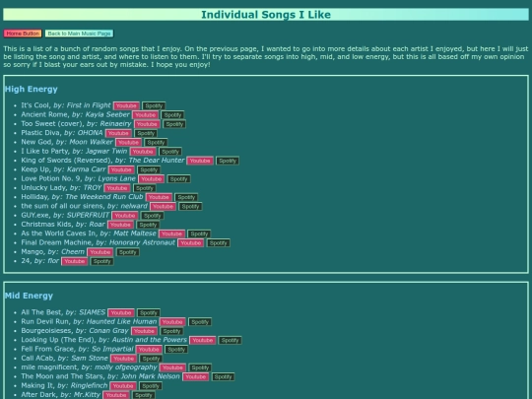The image size is (532, 399).
Task: Listen to GUY.exe on Spotify
Action: (x=152, y=216)
